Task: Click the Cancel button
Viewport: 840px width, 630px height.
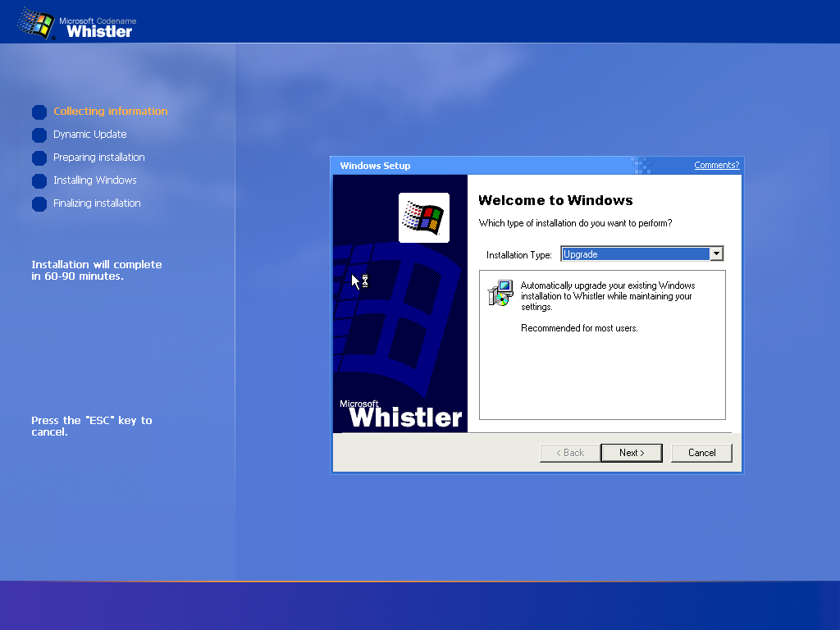Action: click(701, 453)
